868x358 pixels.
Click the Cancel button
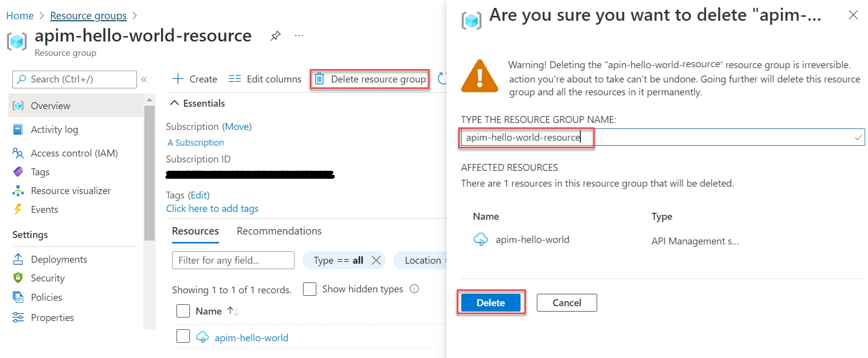coord(566,303)
